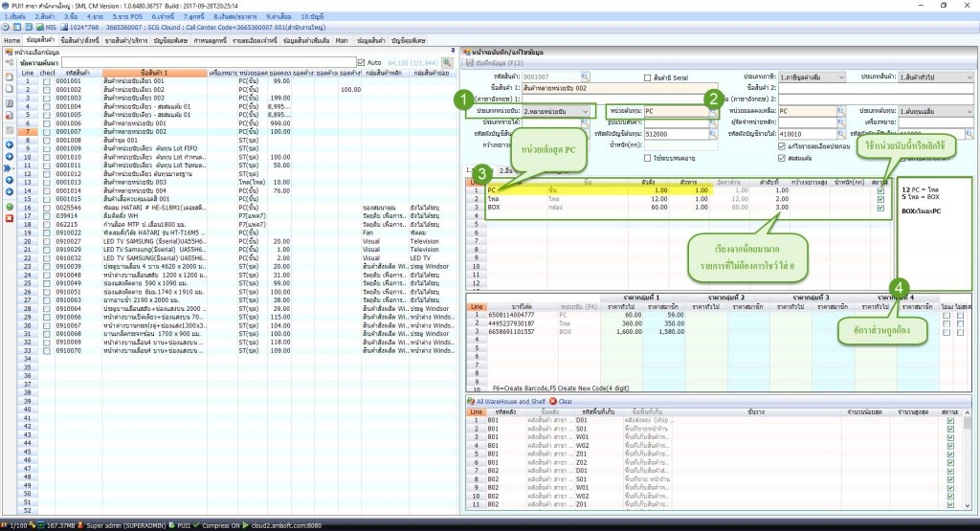Switch to the Home tab
Viewport: 980px width, 531px height.
tap(12, 40)
